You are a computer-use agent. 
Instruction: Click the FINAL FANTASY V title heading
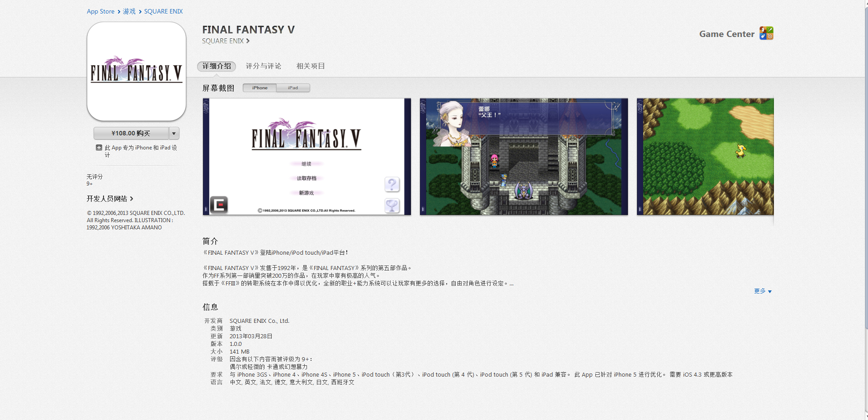(x=248, y=30)
